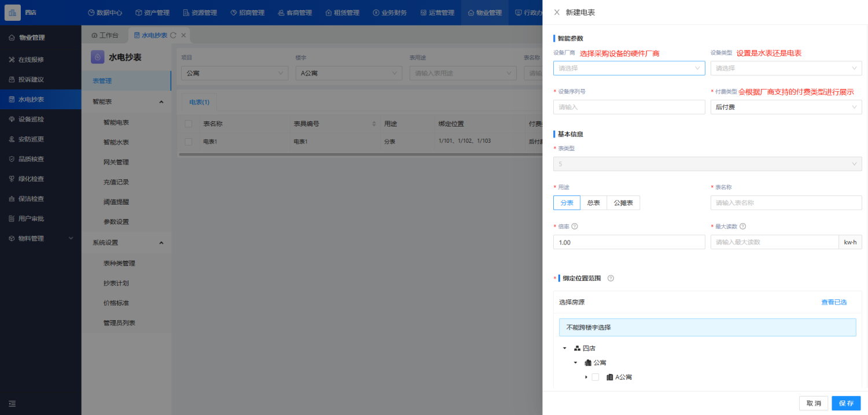This screenshot has width=868, height=415.
Task: Close the 水电抄表 tab with its X
Action: pos(183,35)
